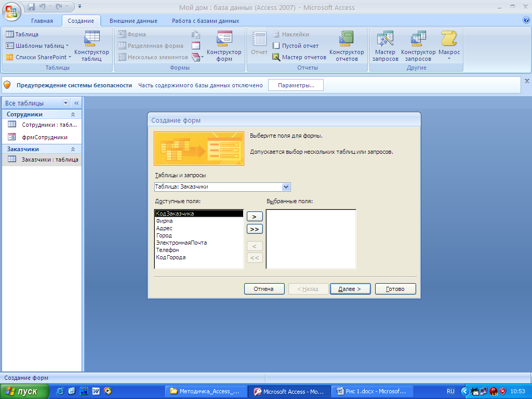The width and height of the screenshot is (532, 399).
Task: Click the Отчет ribbon icon
Action: 259,43
